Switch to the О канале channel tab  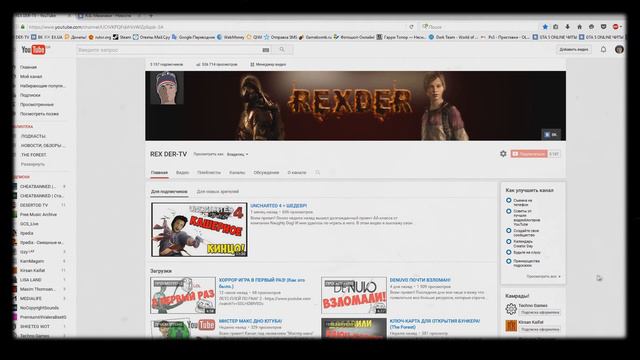pos(297,173)
